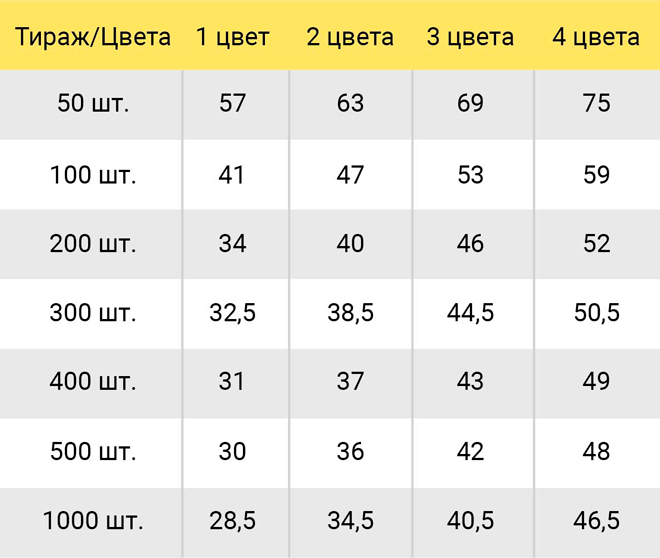Select price cell 75 in 4 цвета column
The width and height of the screenshot is (660, 558).
click(596, 103)
